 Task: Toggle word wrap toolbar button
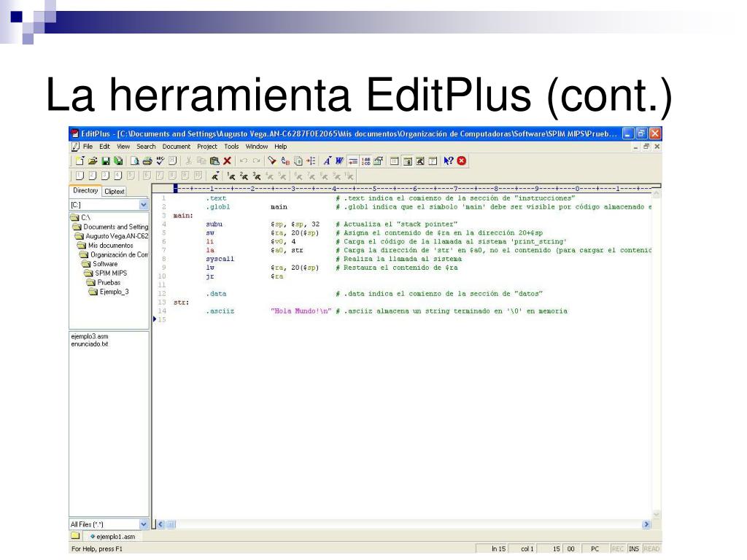(352, 161)
